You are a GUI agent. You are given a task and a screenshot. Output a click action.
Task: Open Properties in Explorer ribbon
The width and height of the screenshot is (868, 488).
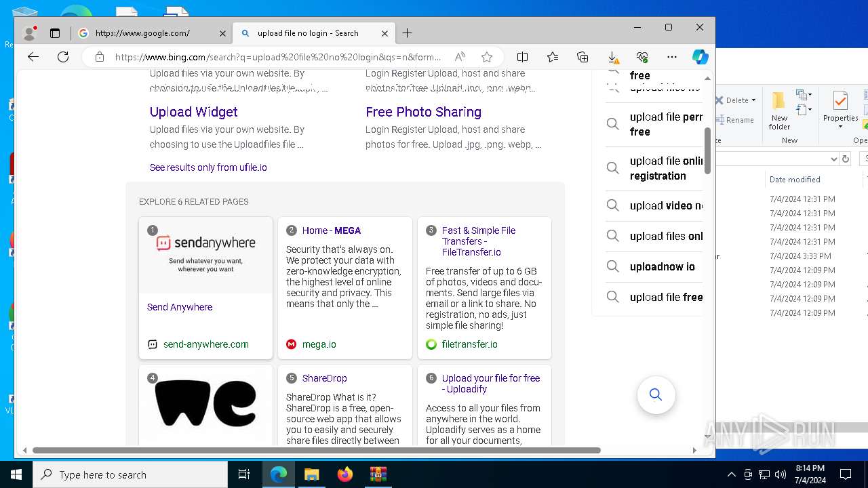(x=840, y=110)
